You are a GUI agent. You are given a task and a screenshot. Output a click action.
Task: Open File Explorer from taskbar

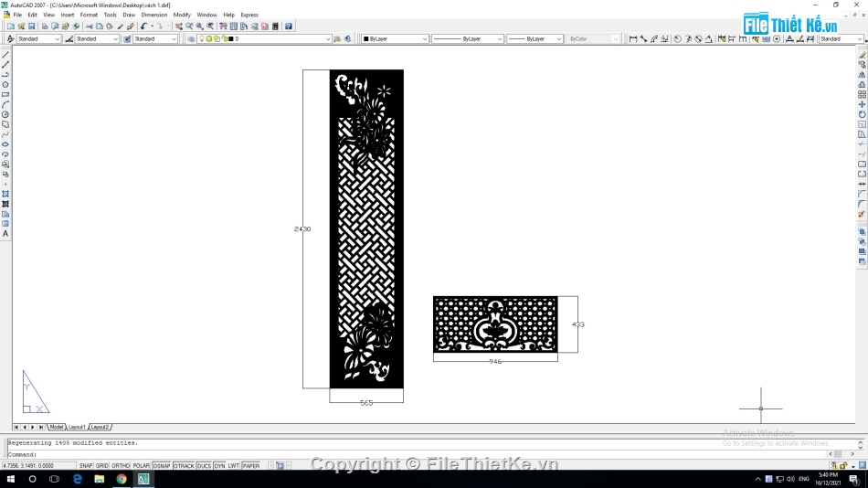(99, 479)
